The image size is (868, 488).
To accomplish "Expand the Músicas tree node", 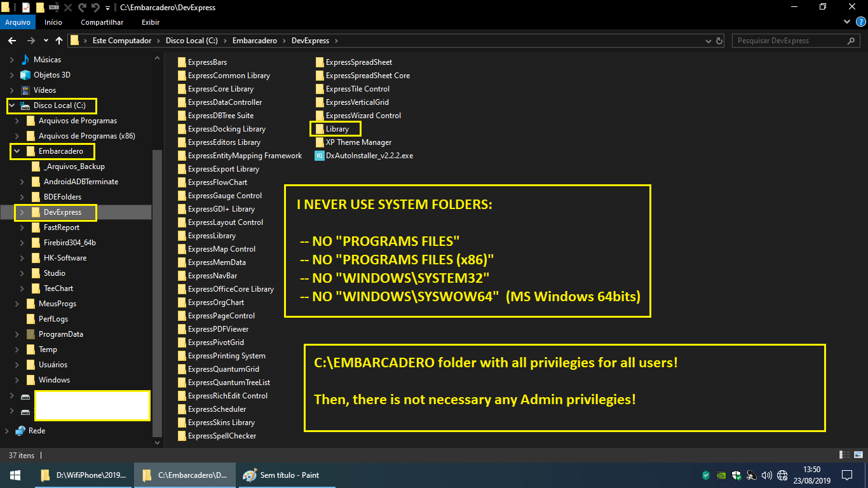I will pyautogui.click(x=12, y=60).
